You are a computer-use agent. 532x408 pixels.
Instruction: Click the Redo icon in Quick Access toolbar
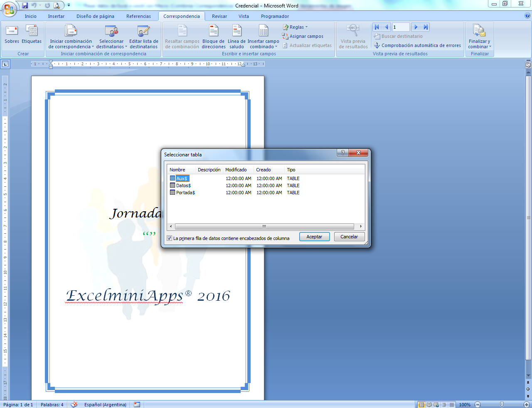click(x=47, y=5)
